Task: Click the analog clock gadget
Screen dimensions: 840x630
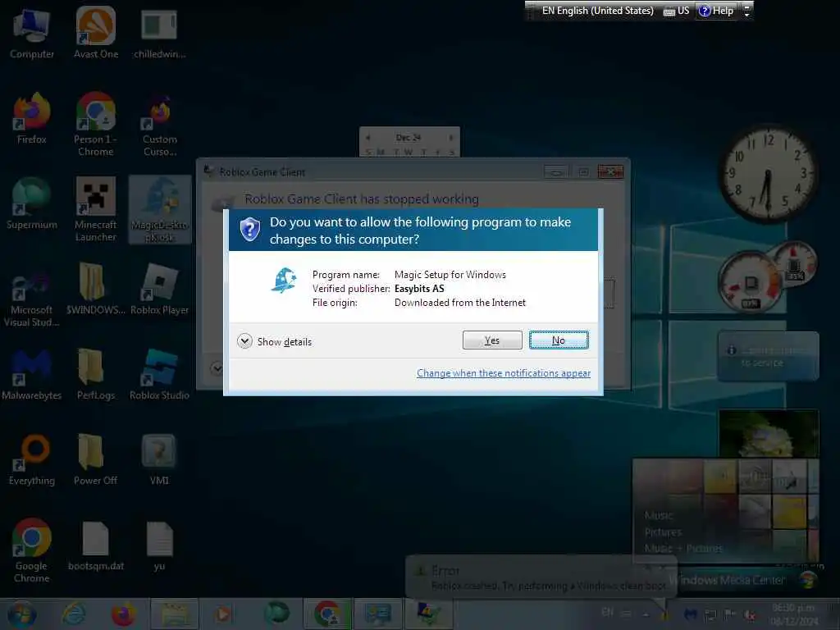Action: pos(768,174)
